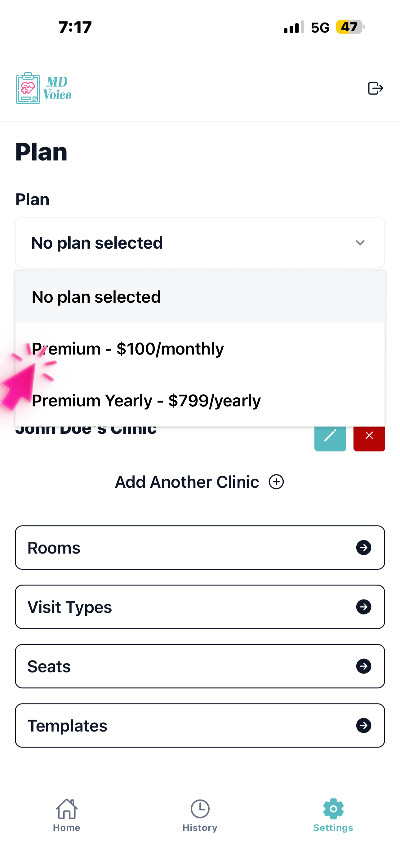Pick the 'No plan selected' list option
This screenshot has width=400, height=868.
[96, 297]
